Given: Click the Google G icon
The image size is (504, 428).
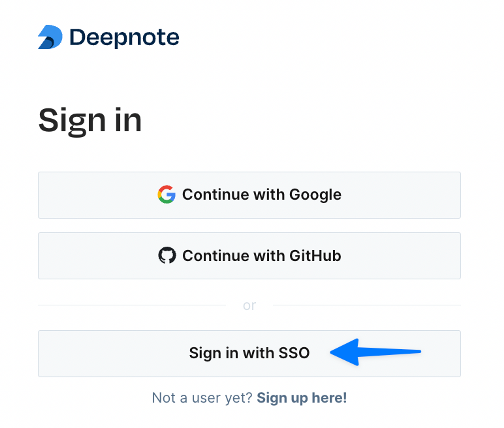Looking at the screenshot, I should click(x=167, y=195).
